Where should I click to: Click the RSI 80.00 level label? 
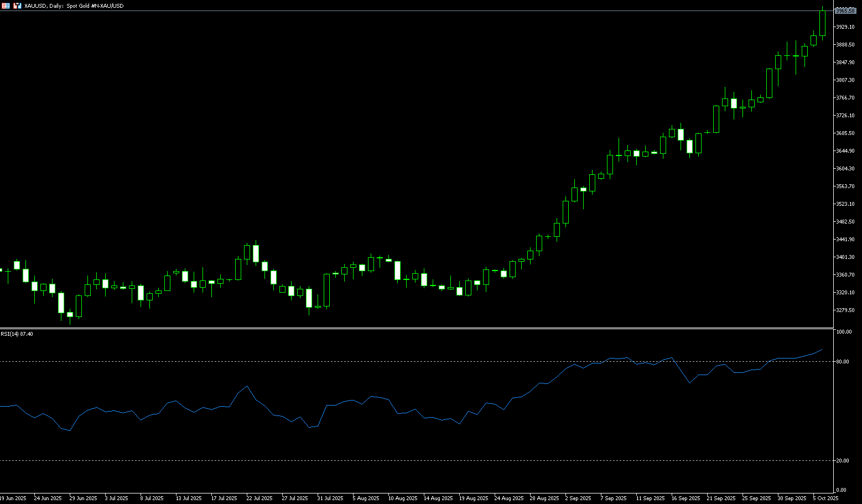coord(842,361)
